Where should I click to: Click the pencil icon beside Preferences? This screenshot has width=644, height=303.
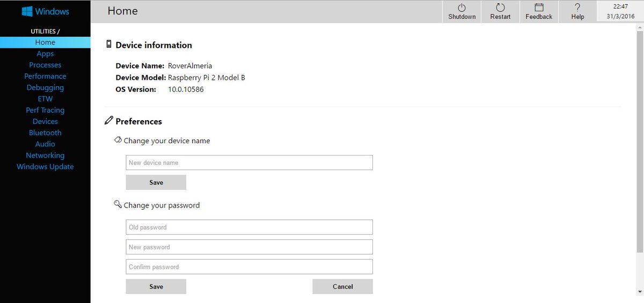click(109, 121)
